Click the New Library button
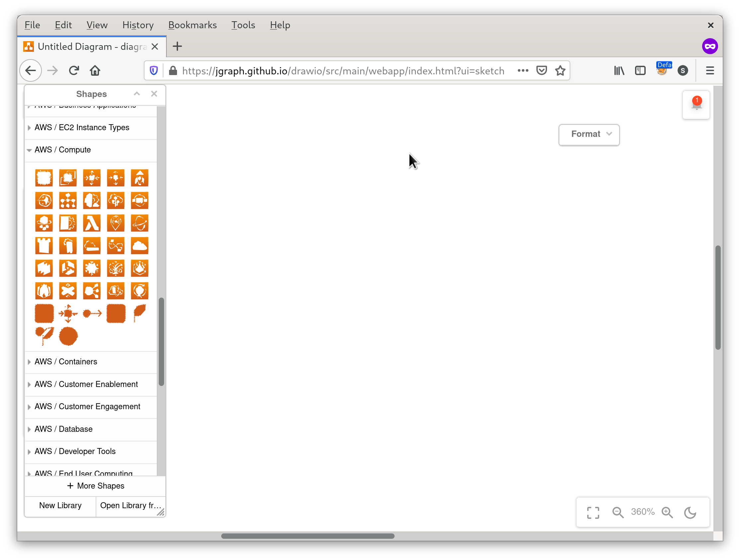 click(60, 506)
